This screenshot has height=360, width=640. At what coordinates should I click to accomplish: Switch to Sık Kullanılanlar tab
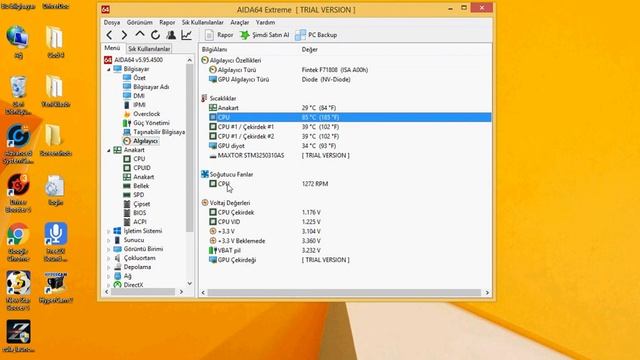click(x=149, y=49)
